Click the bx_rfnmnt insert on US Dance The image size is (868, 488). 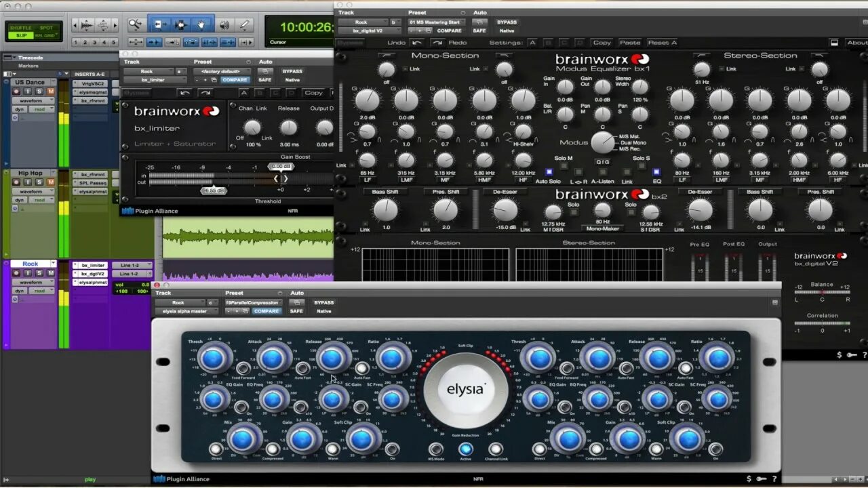click(x=90, y=100)
